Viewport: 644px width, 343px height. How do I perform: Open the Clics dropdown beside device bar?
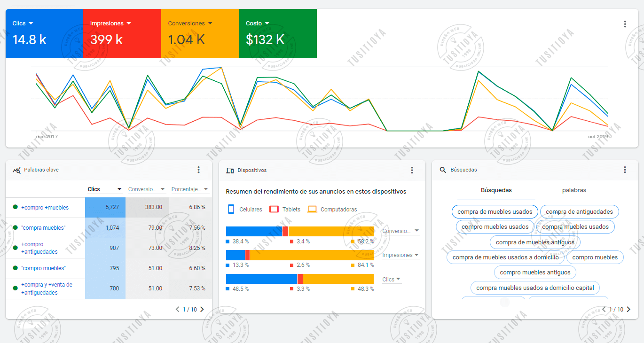pos(392,279)
